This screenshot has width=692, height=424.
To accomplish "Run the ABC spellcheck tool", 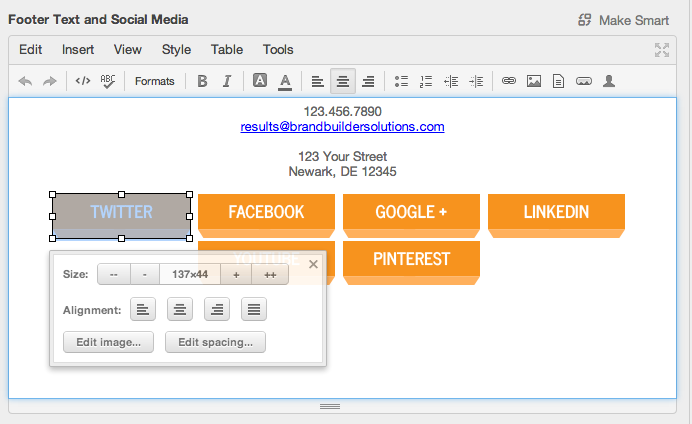I will 108,81.
